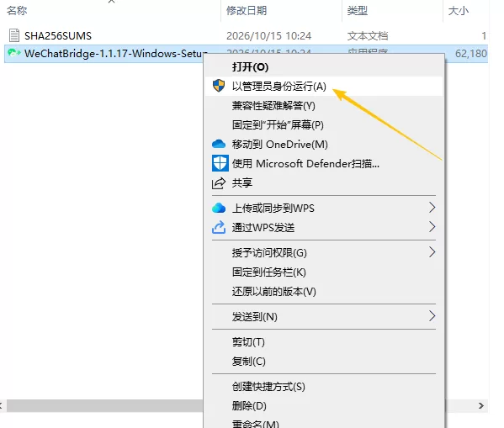Click SHA256SUMS date 2026/10/15 10:24
504x428 pixels.
tap(268, 35)
